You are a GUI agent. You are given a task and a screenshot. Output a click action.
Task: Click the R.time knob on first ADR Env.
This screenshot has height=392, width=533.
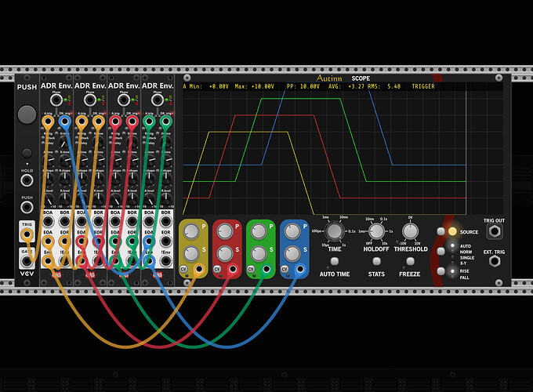coord(64,160)
